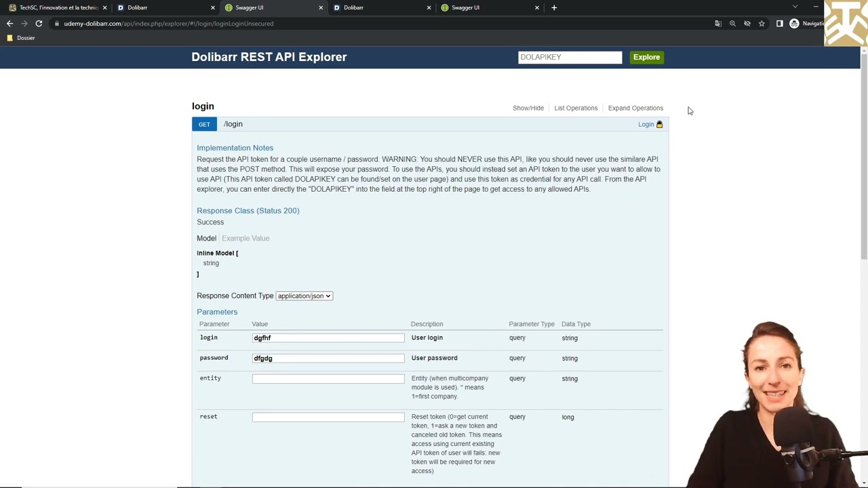Click the browser address bar URL
This screenshot has width=868, height=488.
169,24
